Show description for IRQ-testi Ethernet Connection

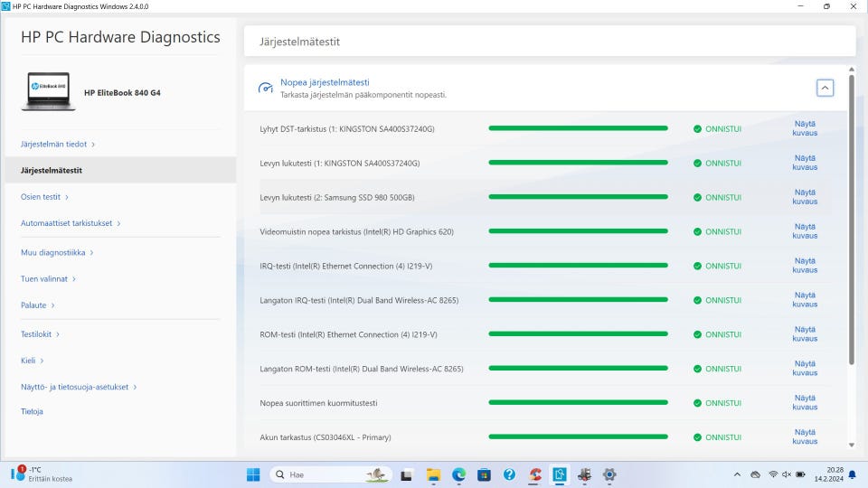pos(805,266)
